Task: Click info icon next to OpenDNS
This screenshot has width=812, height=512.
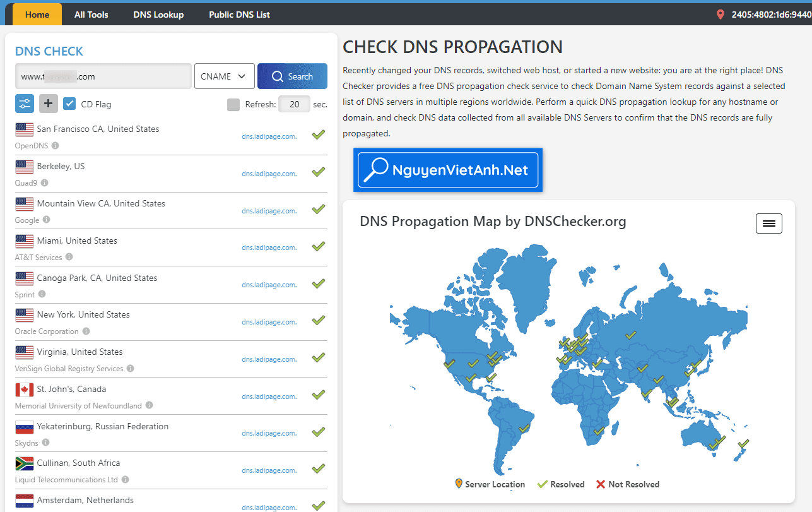Action: 56,146
